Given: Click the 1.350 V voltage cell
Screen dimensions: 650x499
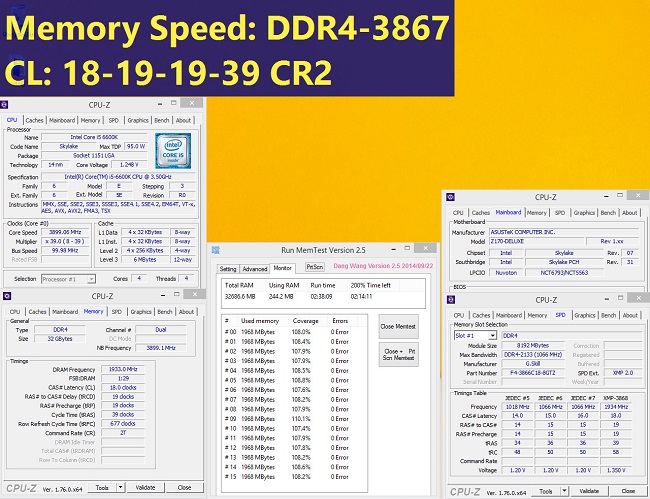Looking at the screenshot, I should click(x=616, y=470).
